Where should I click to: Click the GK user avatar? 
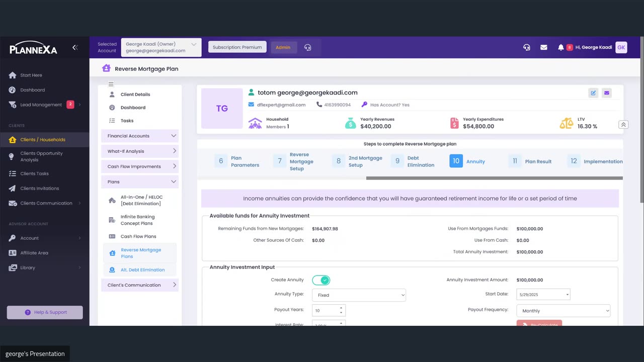coord(621,47)
